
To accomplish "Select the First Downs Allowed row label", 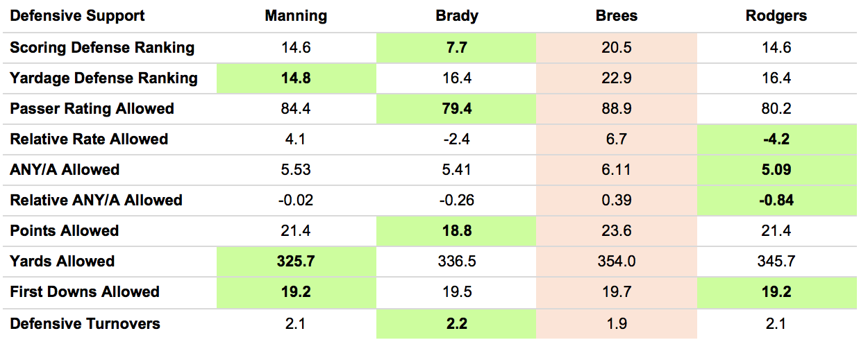I will [x=85, y=292].
